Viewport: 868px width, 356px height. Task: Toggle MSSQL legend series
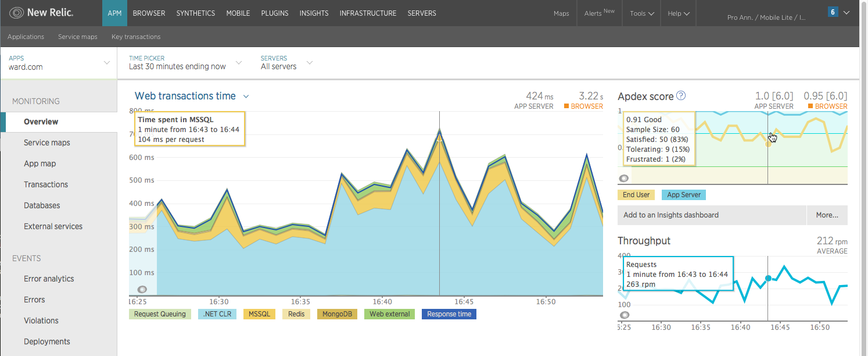(x=259, y=314)
